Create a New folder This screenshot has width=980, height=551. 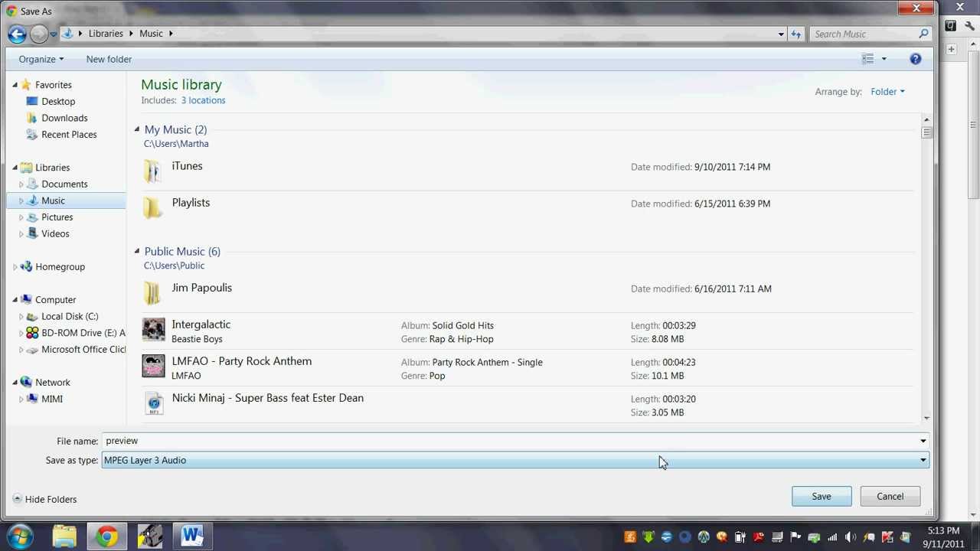tap(109, 59)
